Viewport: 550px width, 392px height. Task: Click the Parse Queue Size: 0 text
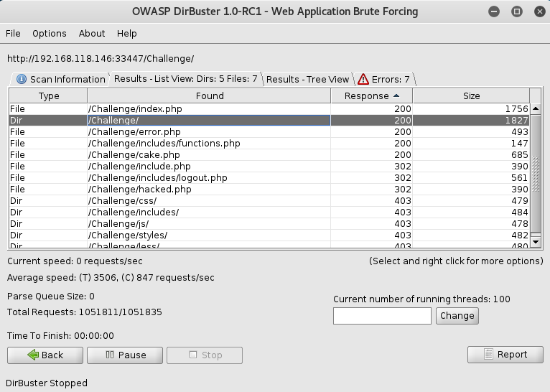tap(51, 297)
